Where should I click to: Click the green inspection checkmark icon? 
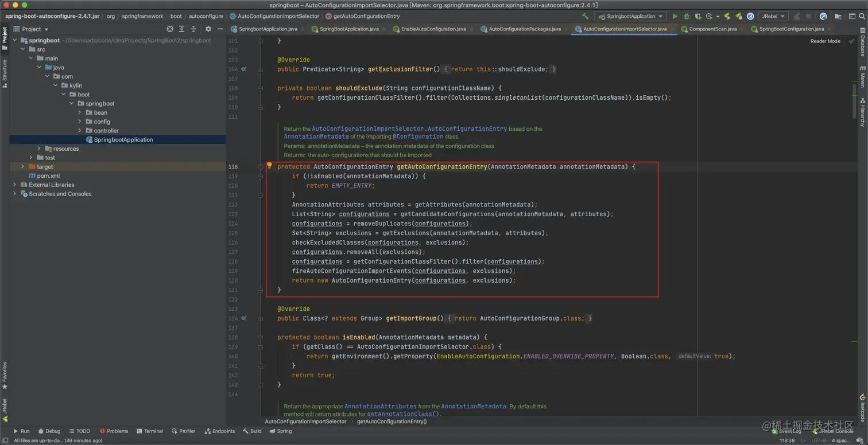click(x=851, y=41)
